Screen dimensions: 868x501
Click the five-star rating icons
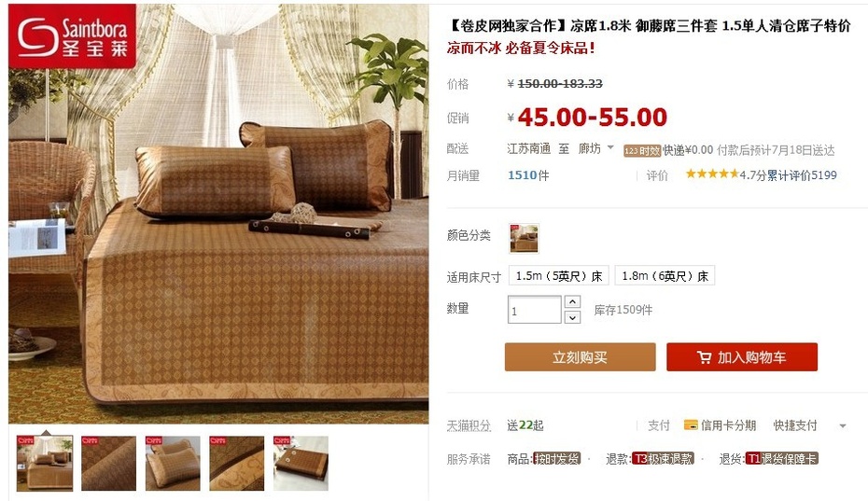pos(712,174)
